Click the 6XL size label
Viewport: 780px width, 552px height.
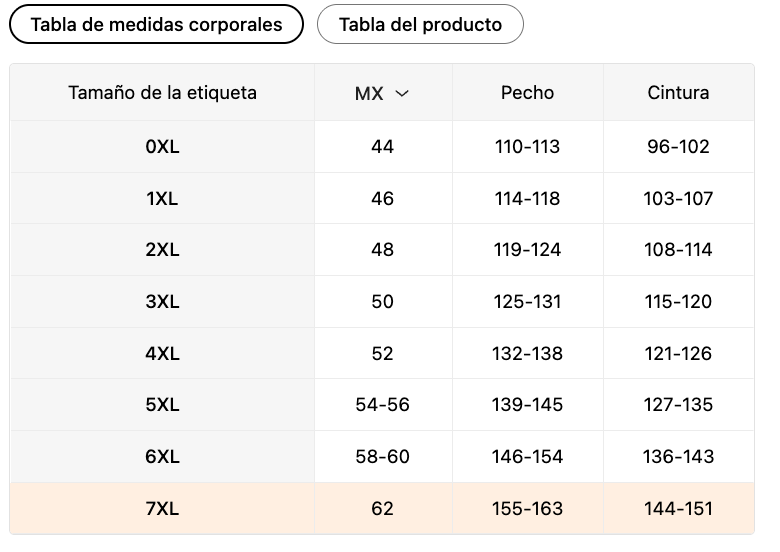pyautogui.click(x=162, y=457)
